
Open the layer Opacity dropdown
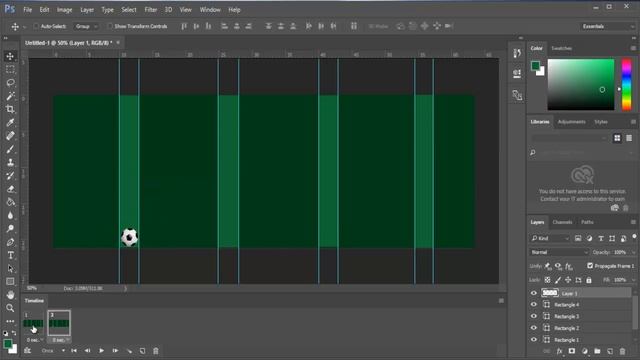[x=633, y=252]
